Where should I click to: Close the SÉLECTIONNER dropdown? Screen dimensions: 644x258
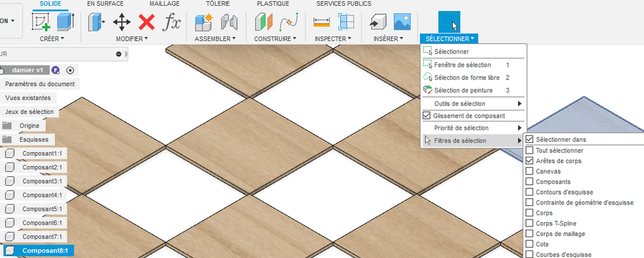coord(449,38)
